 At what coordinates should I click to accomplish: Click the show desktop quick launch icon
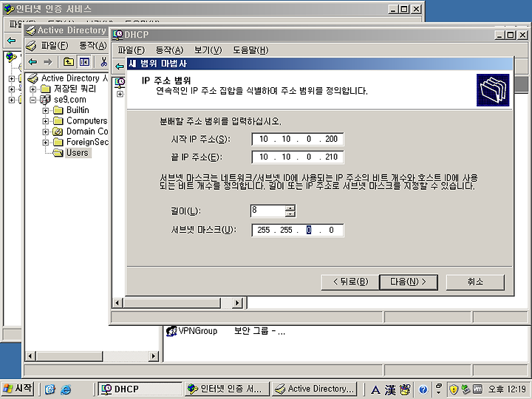[50, 389]
